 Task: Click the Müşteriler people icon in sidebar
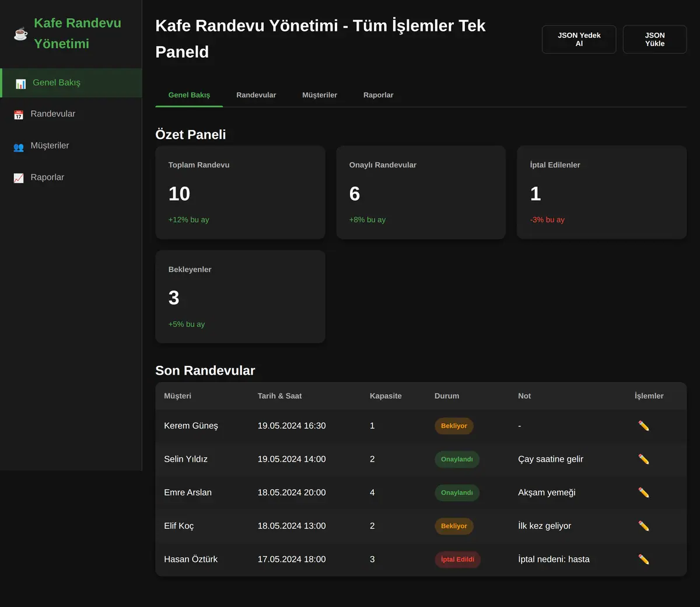[19, 146]
